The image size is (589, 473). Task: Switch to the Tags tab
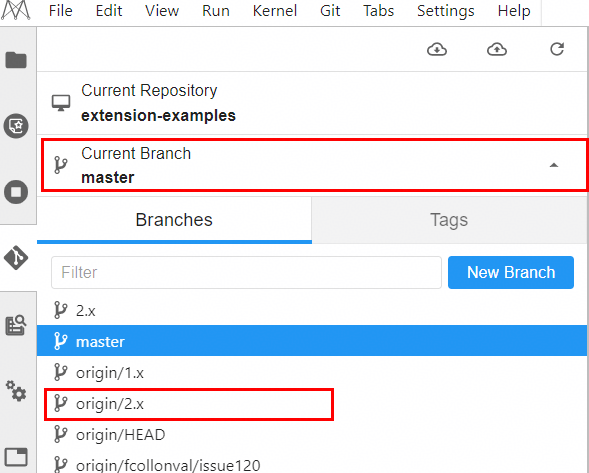point(449,220)
